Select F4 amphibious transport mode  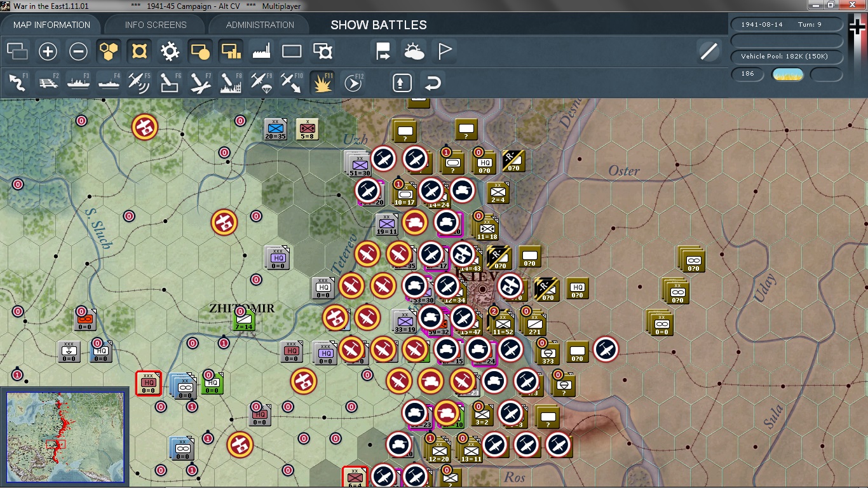tap(109, 83)
